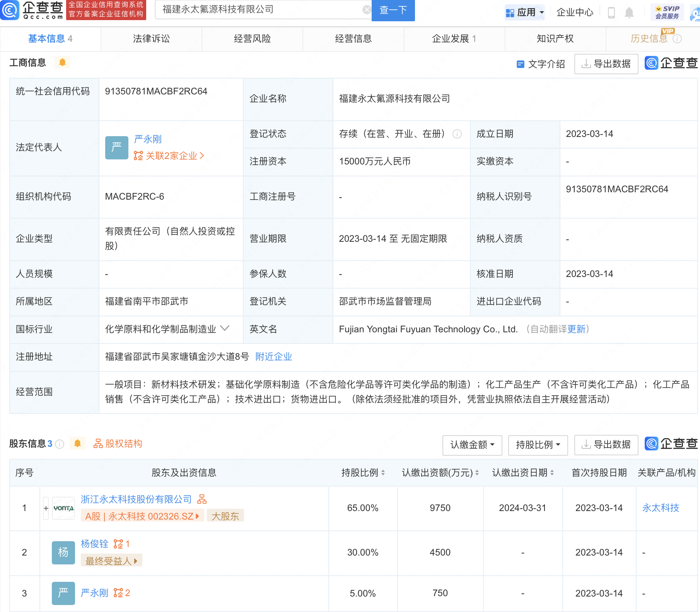Select 15000万元人民币 registered capital
This screenshot has height=612, width=700.
click(x=375, y=161)
